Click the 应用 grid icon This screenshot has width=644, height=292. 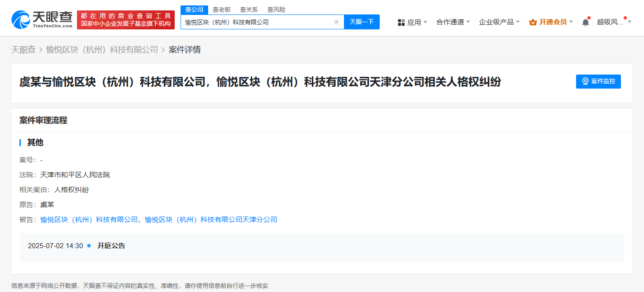click(401, 22)
